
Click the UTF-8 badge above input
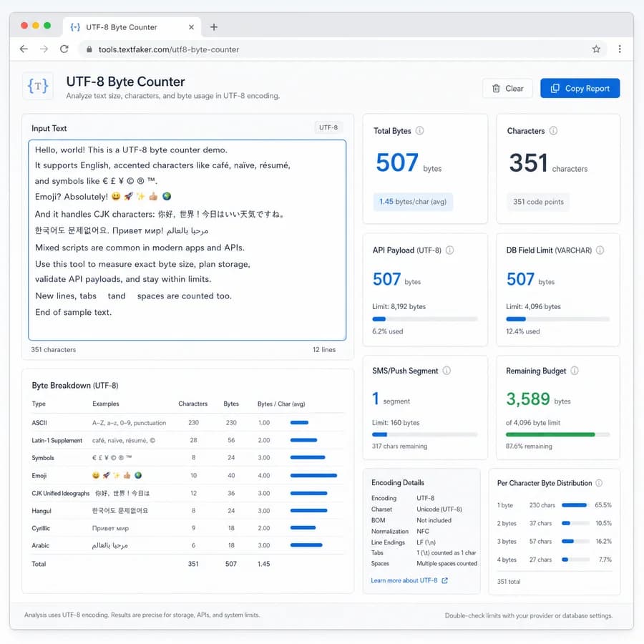[x=328, y=128]
